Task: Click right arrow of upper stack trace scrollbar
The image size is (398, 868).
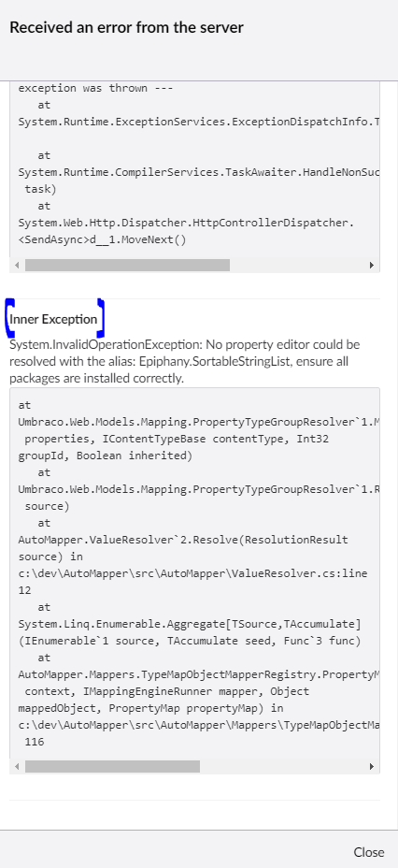Action: point(372,265)
